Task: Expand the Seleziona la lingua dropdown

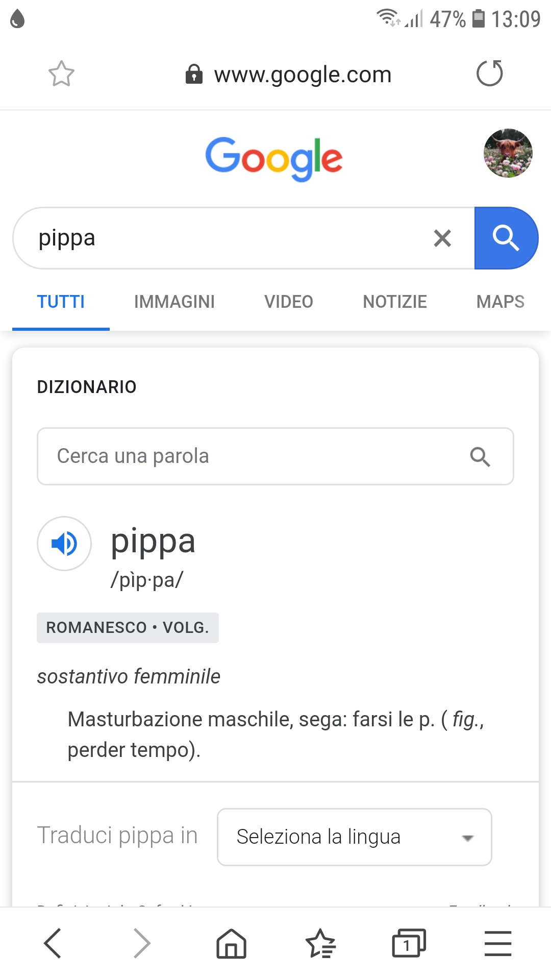Action: pos(355,837)
